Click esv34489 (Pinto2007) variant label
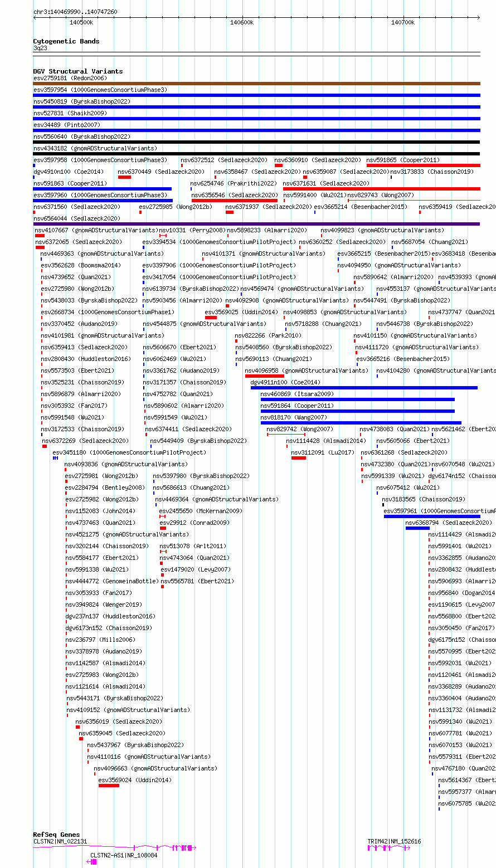The image size is (496, 868). (66, 125)
